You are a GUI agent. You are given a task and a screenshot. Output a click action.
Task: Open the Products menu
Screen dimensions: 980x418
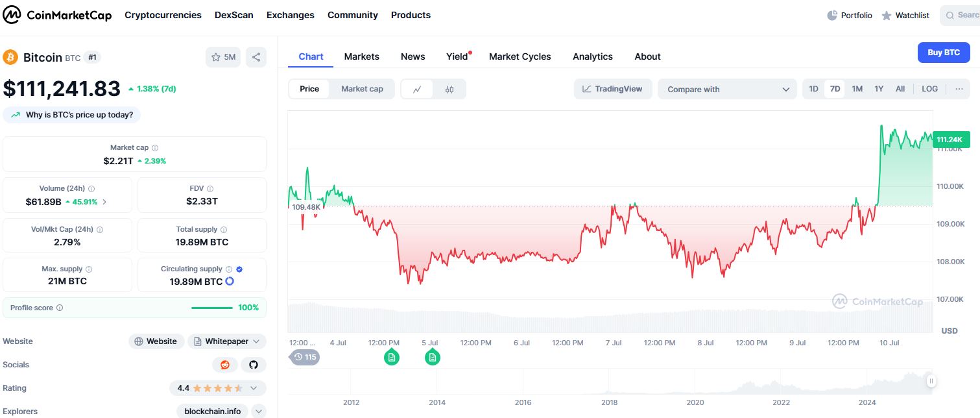[x=411, y=15]
